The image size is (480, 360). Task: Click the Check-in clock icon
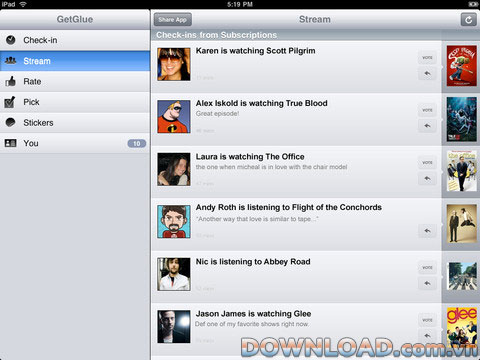point(11,40)
